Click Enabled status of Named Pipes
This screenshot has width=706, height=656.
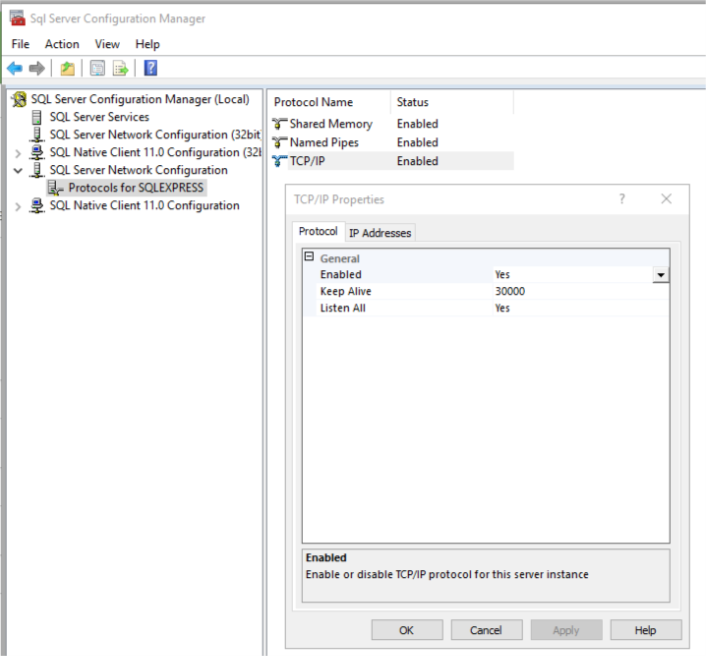pos(417,142)
